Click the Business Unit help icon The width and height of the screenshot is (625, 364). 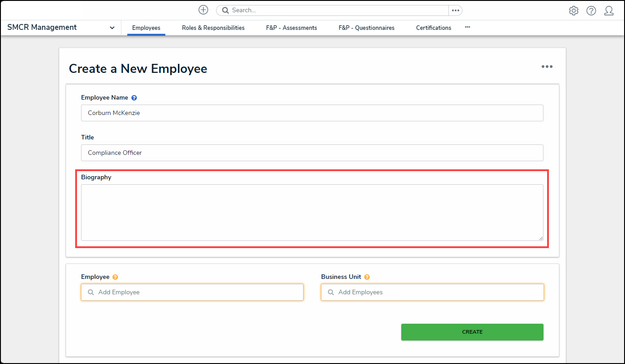click(x=367, y=277)
